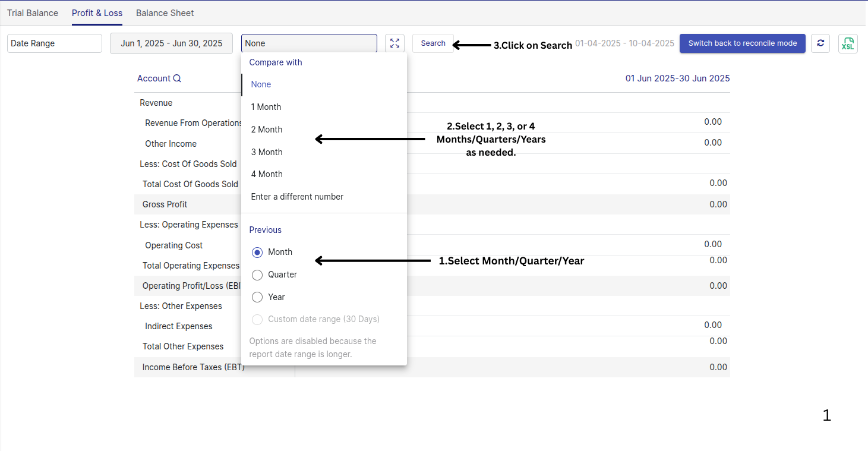This screenshot has width=868, height=451.
Task: Click the search icon beside Account header
Action: (177, 78)
